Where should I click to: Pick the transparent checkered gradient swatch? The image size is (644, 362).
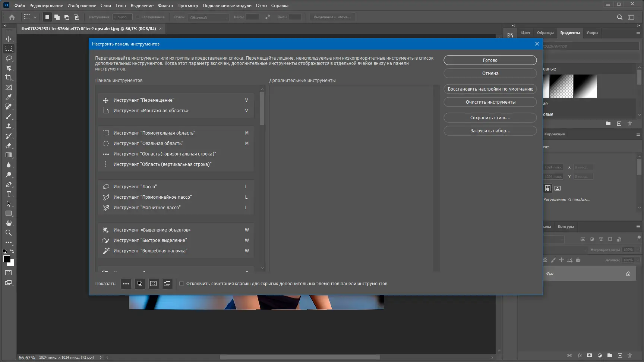(x=562, y=86)
